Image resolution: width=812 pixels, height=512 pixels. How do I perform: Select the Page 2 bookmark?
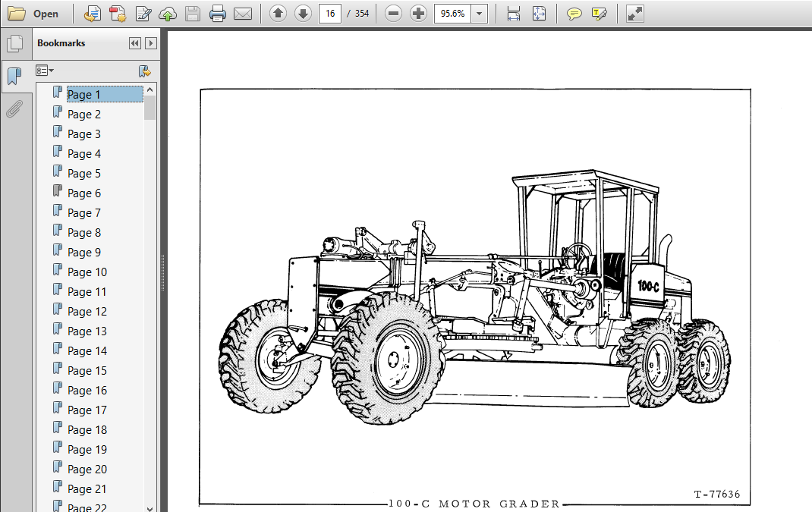[x=84, y=114]
